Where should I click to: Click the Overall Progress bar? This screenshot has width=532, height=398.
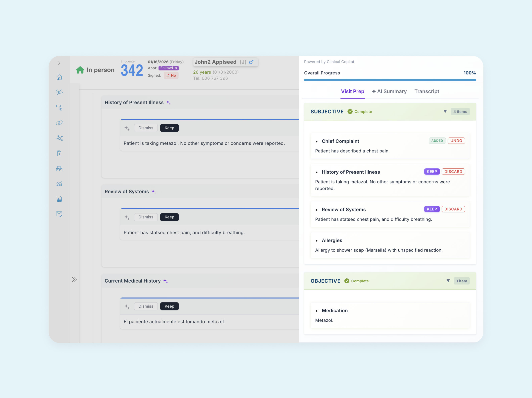[390, 80]
